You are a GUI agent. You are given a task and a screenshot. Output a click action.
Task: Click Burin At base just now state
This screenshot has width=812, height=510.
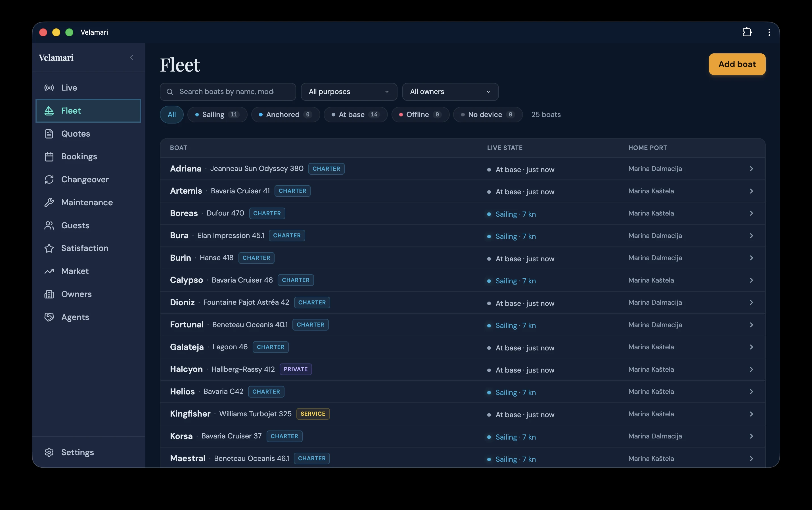521,259
